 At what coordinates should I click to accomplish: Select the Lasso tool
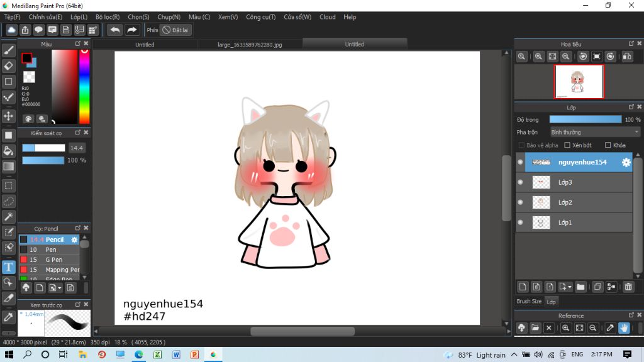[x=9, y=201]
